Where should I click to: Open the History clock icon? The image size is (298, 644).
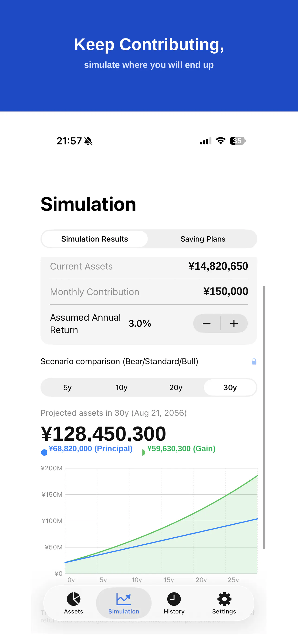(174, 599)
